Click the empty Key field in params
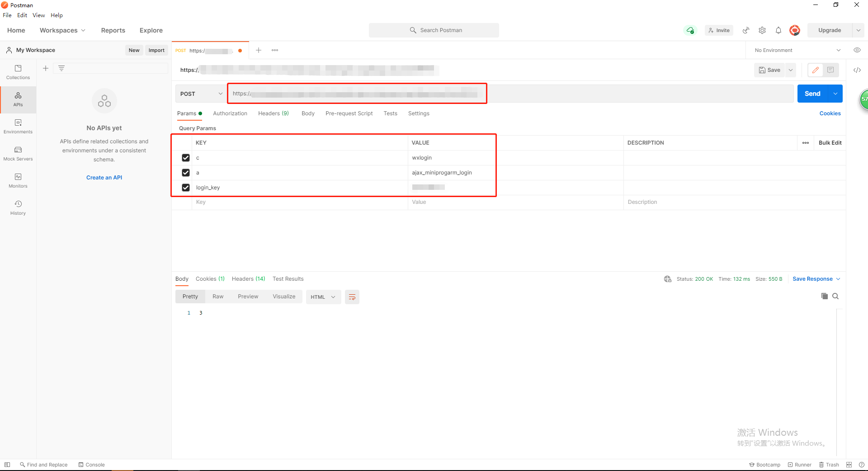The width and height of the screenshot is (868, 471). pyautogui.click(x=300, y=202)
